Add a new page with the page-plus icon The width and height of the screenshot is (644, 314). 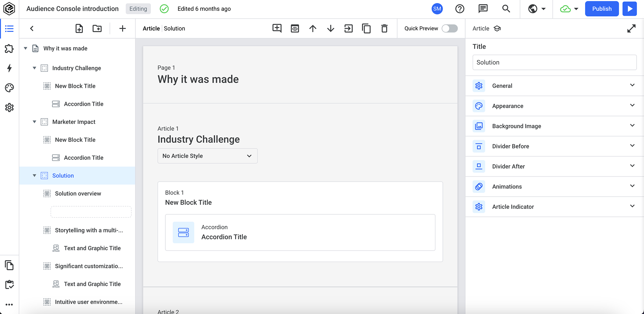(x=79, y=29)
